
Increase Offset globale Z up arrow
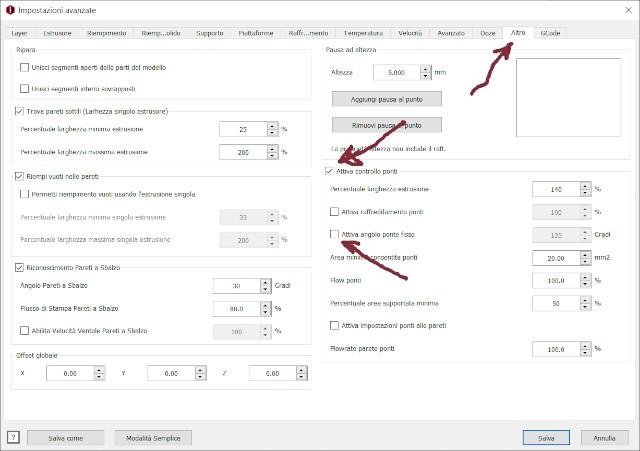pos(302,369)
